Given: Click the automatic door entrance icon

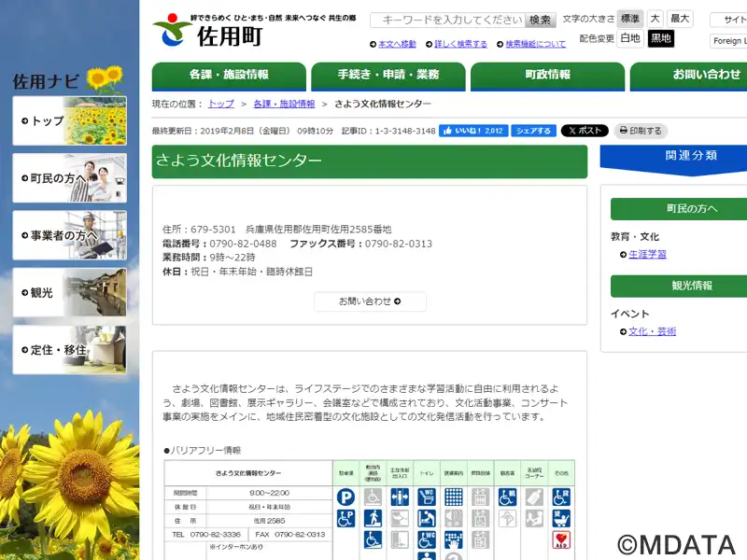Looking at the screenshot, I should (400, 497).
